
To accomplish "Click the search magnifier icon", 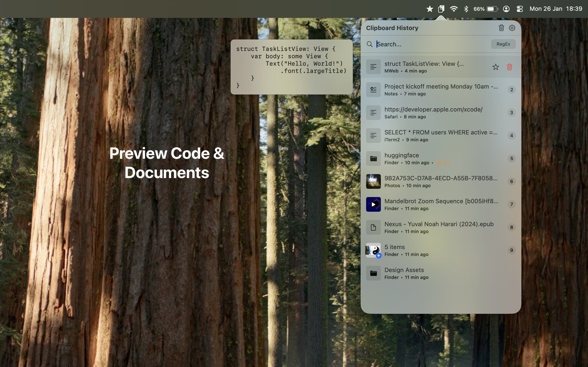I will tap(370, 44).
